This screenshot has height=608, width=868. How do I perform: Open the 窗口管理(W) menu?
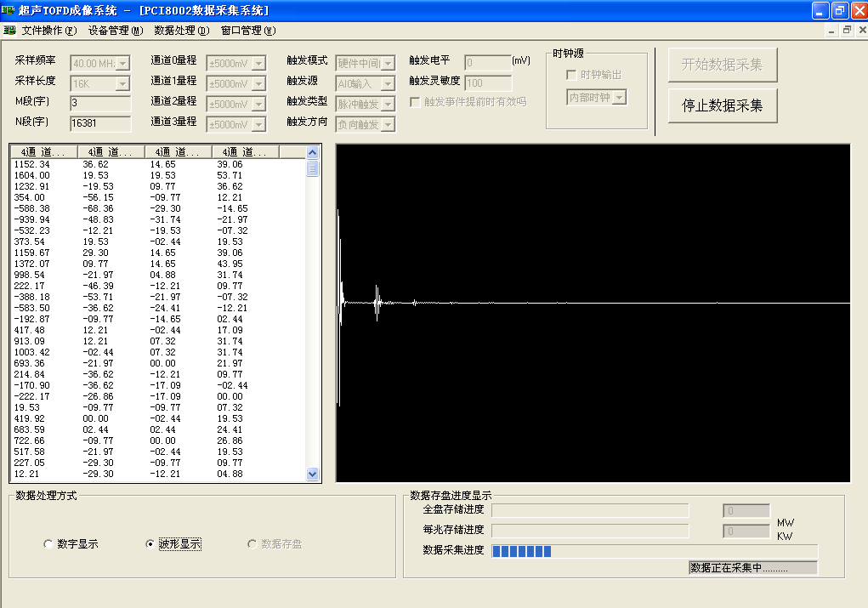(248, 31)
